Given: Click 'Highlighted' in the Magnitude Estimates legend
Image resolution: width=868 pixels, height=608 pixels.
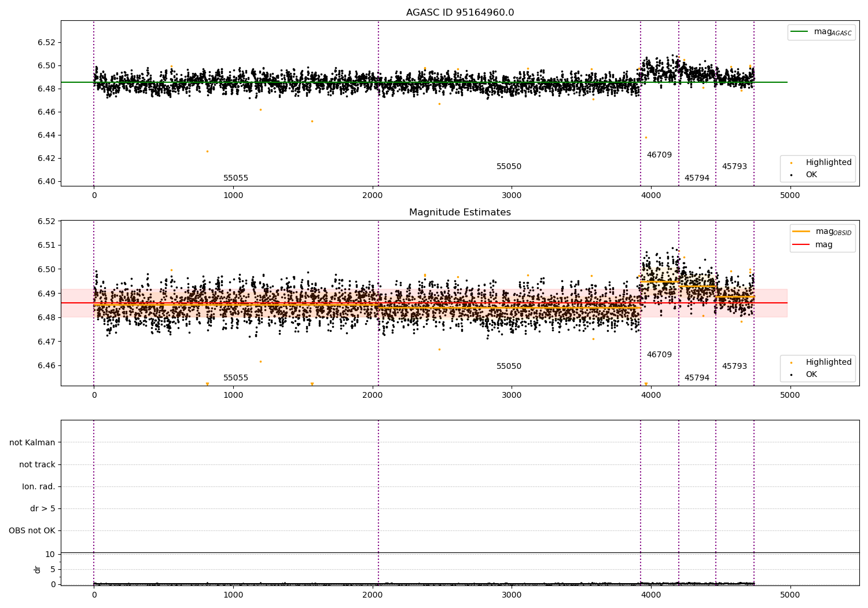Looking at the screenshot, I should coord(829,362).
